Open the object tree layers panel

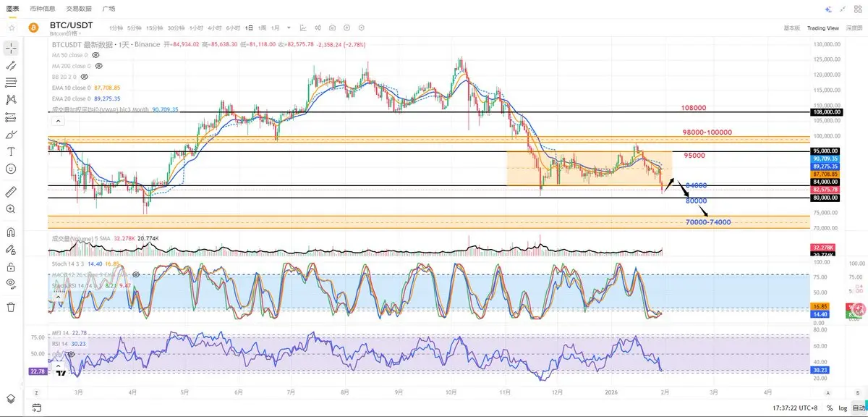click(11, 398)
